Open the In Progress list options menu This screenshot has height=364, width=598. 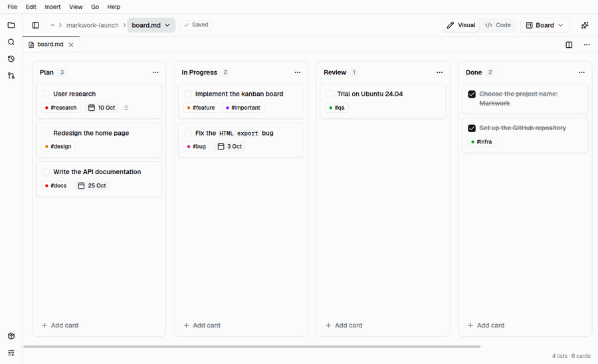[x=298, y=72]
